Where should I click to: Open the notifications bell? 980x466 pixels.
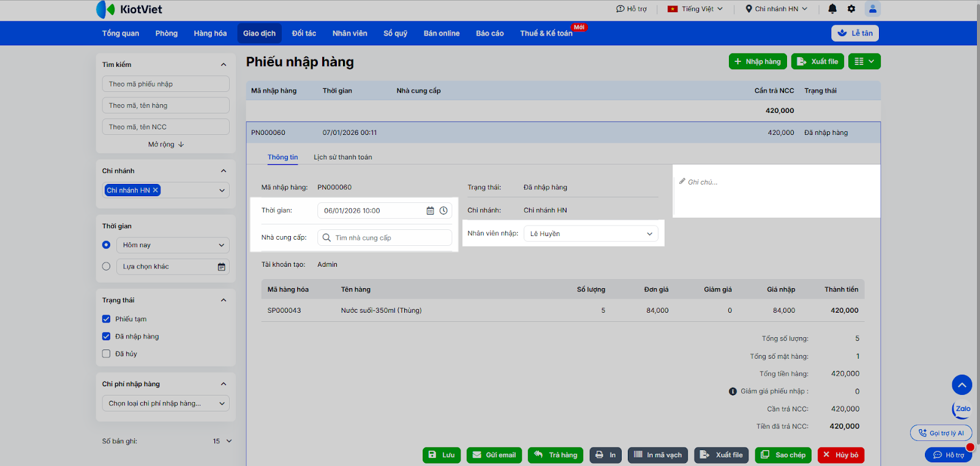click(x=832, y=9)
